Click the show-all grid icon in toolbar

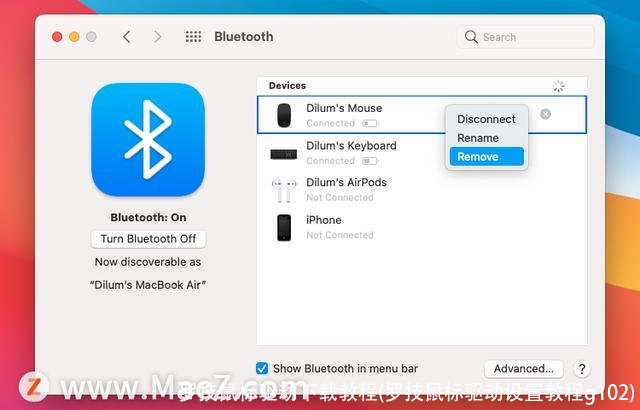tap(194, 37)
